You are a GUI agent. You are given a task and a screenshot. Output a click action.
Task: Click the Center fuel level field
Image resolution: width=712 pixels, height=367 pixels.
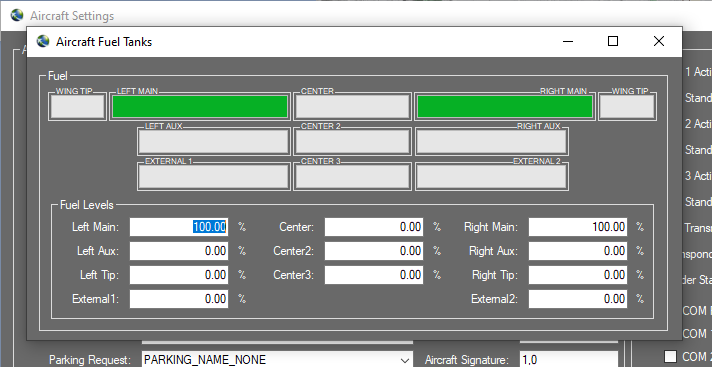374,227
